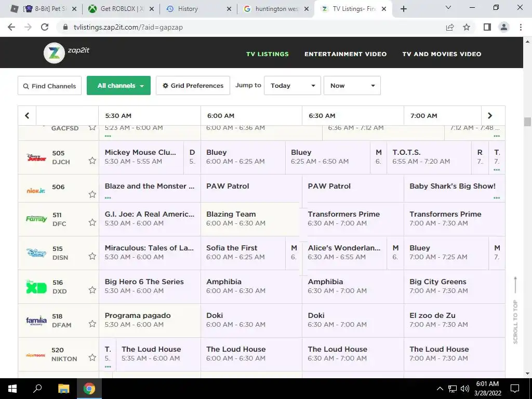Click the volume icon in system tray
Viewport: 532px width, 399px height.
point(465,389)
